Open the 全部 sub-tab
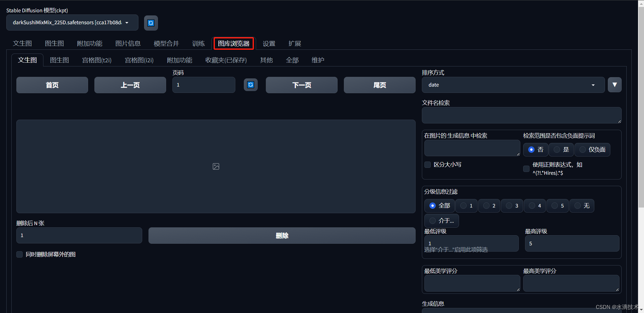The height and width of the screenshot is (313, 644). coord(292,60)
